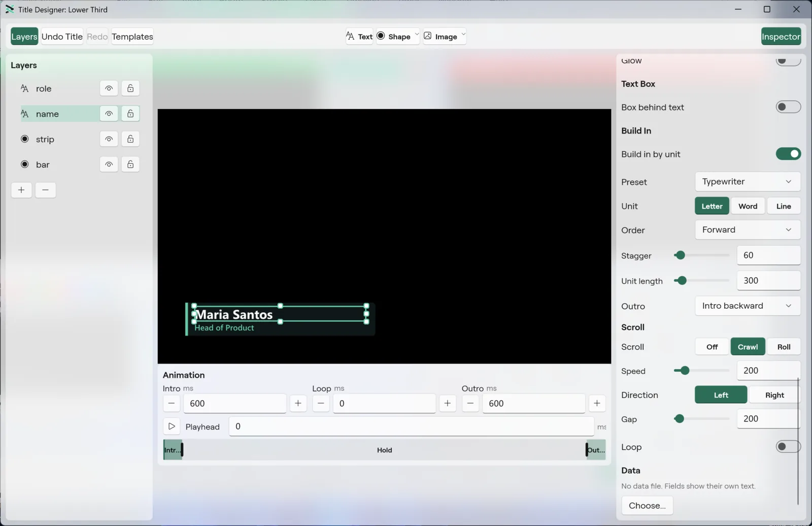Decrease Outro duration with minus
This screenshot has width=812, height=526.
[x=470, y=404]
